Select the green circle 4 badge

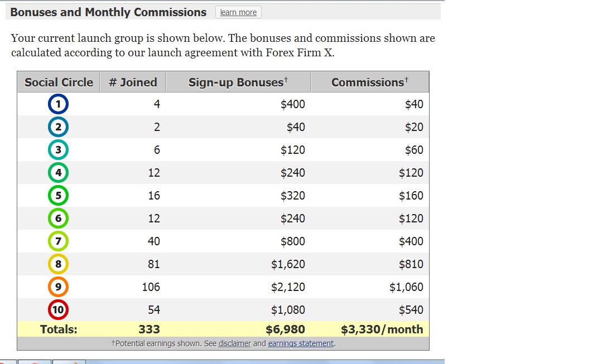59,173
